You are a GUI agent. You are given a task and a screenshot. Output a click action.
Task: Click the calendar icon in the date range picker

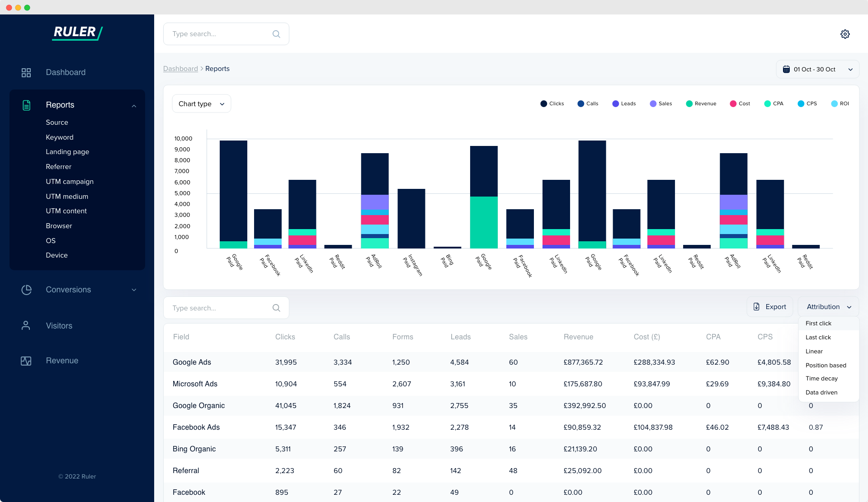[787, 69]
